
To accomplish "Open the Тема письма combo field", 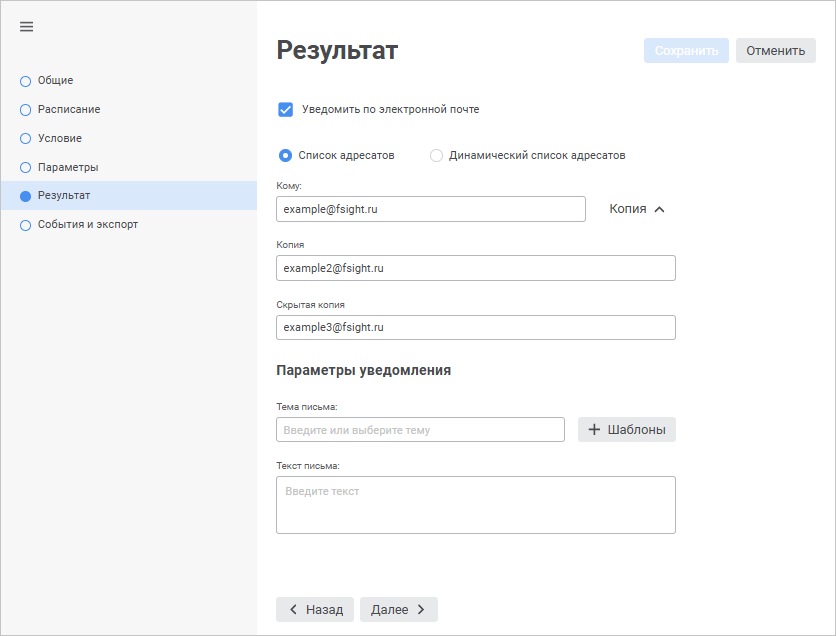I will [420, 430].
